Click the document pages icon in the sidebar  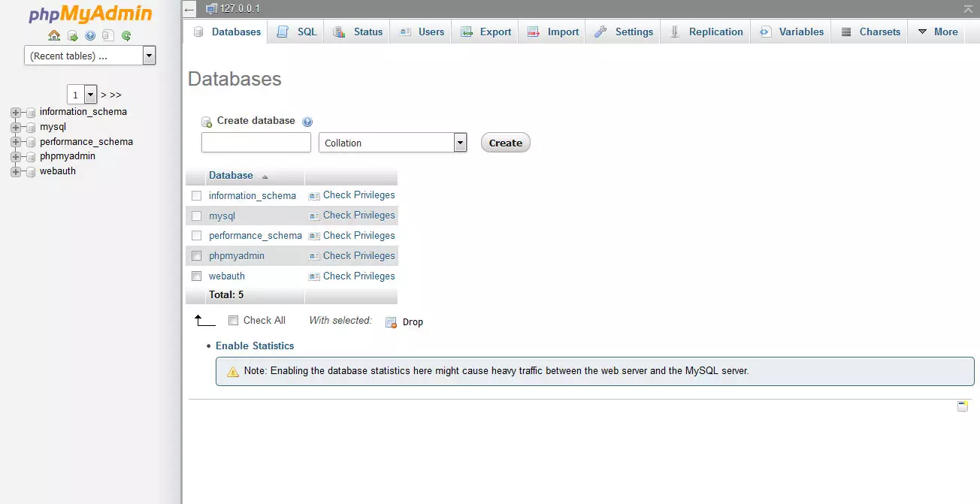[108, 35]
